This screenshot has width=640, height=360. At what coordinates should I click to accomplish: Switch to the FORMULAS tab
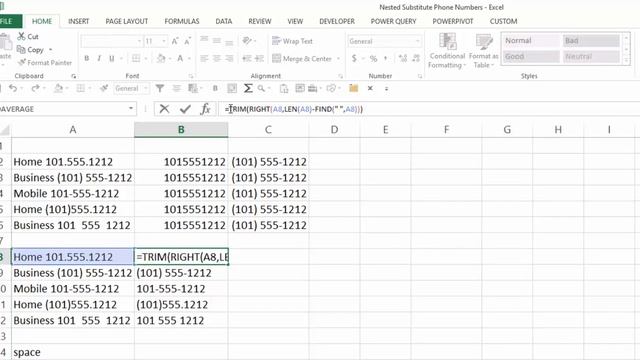pyautogui.click(x=182, y=21)
